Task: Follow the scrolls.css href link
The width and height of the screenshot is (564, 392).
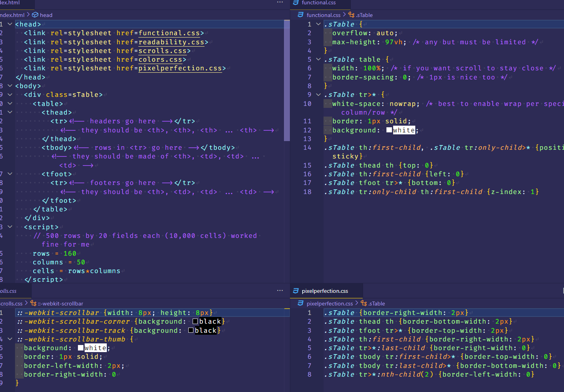Action: 162,51
